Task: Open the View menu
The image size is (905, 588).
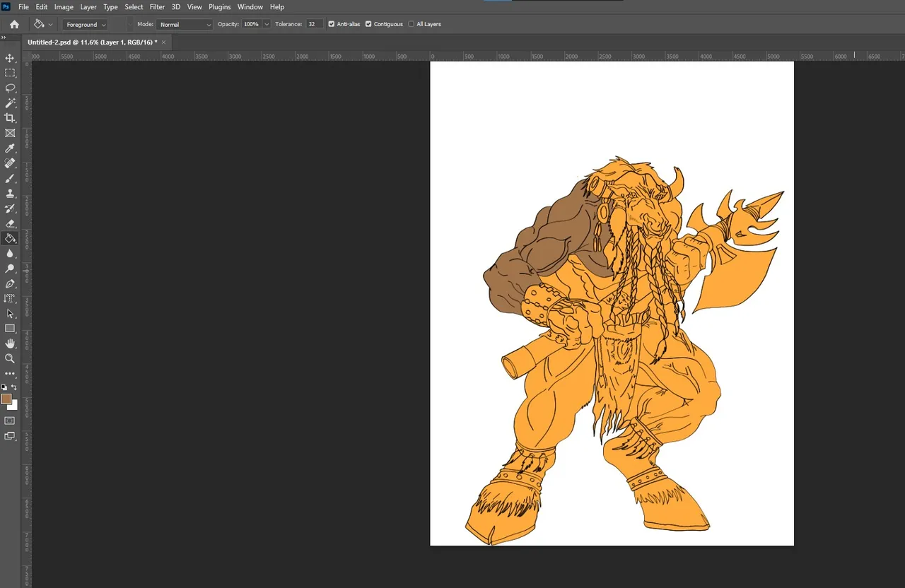Action: point(194,6)
